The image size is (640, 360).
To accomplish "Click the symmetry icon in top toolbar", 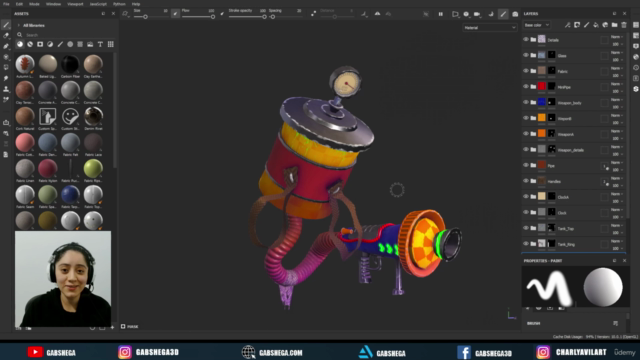I will pyautogui.click(x=377, y=14).
